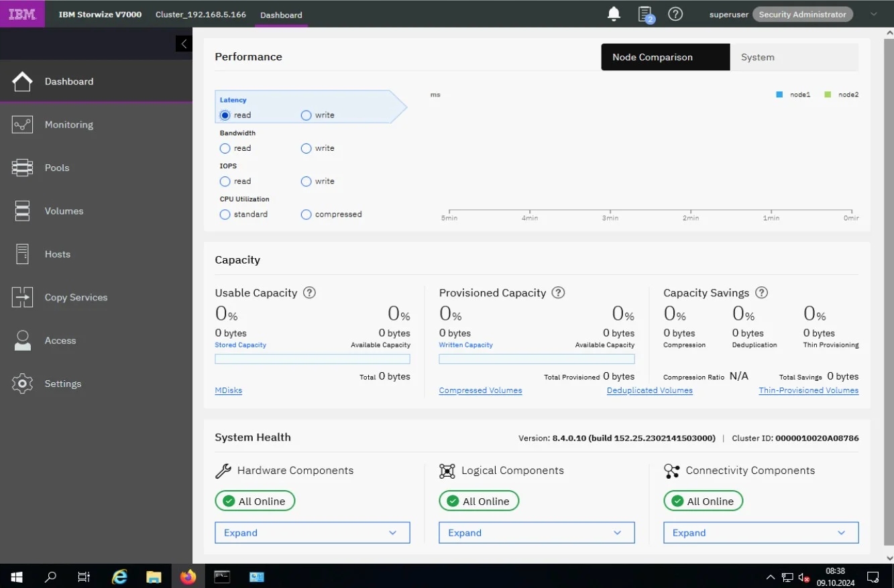Expand Connectivity Components dropdown

[761, 533]
